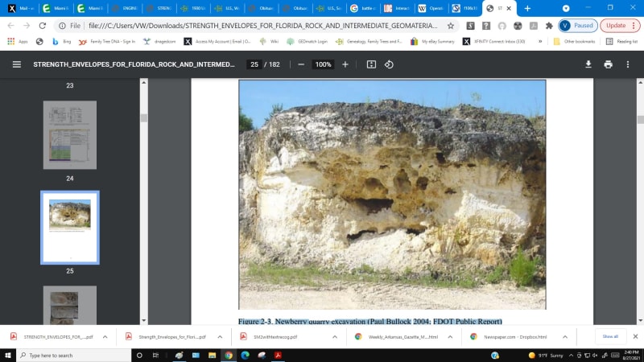Expand options for Weekly_Arkansas_Gazette download
This screenshot has width=644, height=362.
click(x=450, y=336)
